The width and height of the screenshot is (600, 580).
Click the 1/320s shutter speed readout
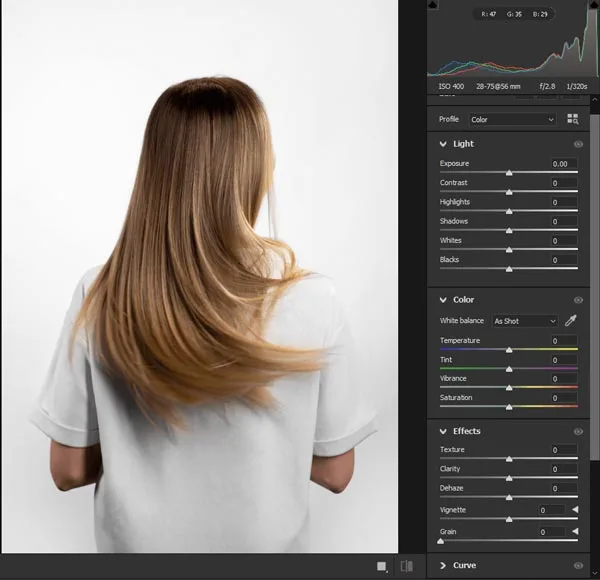[577, 86]
